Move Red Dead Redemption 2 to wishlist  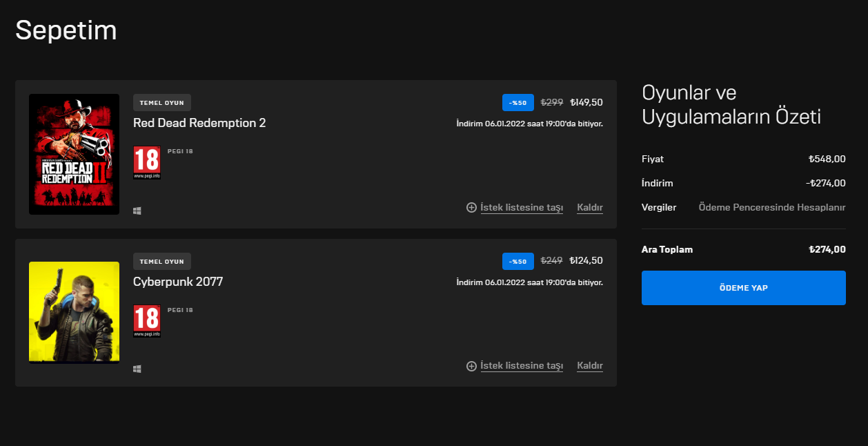(522, 207)
